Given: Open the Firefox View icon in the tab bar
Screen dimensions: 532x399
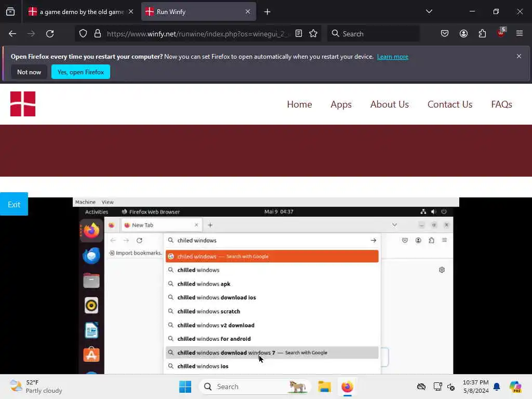Looking at the screenshot, I should click(10, 12).
